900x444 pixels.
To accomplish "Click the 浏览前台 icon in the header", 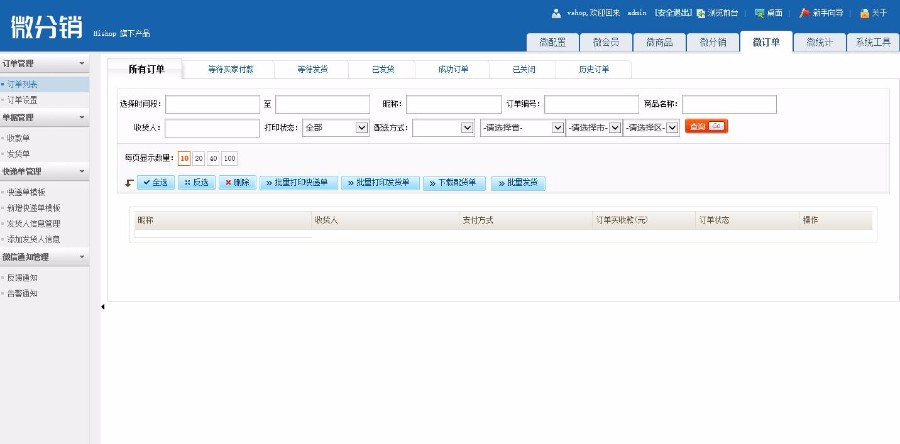I will pyautogui.click(x=701, y=13).
